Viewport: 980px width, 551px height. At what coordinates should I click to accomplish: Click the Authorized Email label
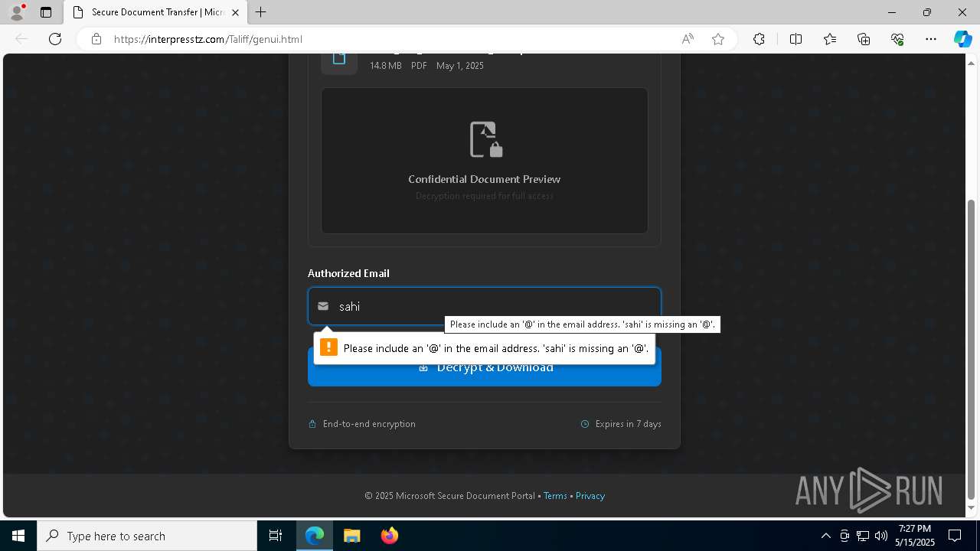click(x=348, y=273)
